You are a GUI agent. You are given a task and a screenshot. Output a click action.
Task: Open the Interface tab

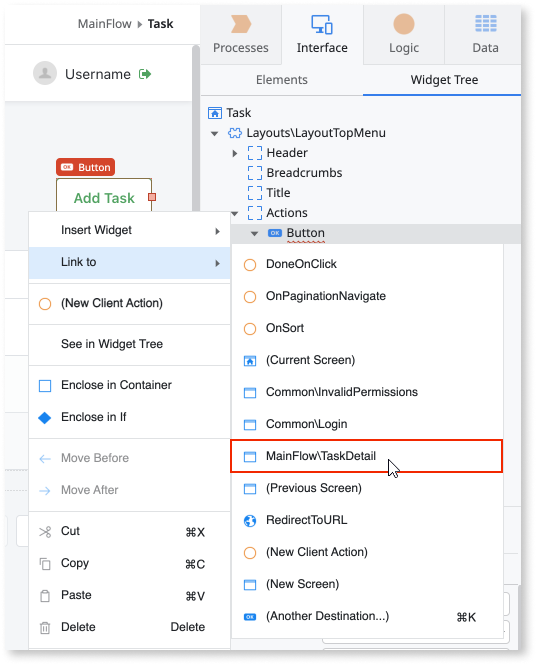pyautogui.click(x=322, y=35)
